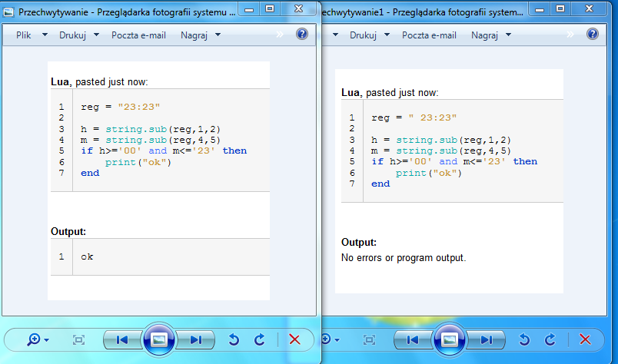Expand the Drukuj dropdown arrow in right window
The height and width of the screenshot is (364, 618).
click(x=387, y=35)
